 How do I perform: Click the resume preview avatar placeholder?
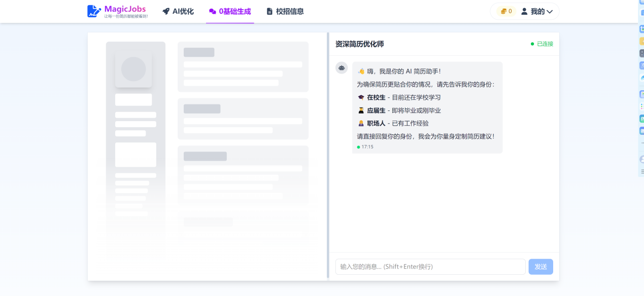pos(133,69)
